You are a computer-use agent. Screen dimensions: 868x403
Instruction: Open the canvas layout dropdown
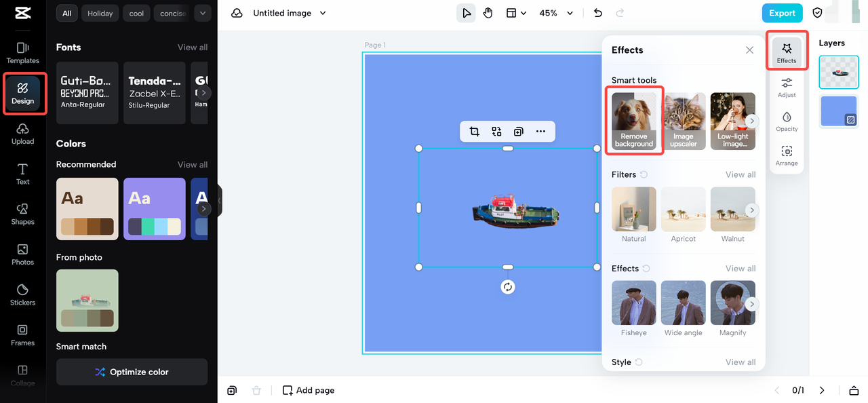click(x=517, y=13)
